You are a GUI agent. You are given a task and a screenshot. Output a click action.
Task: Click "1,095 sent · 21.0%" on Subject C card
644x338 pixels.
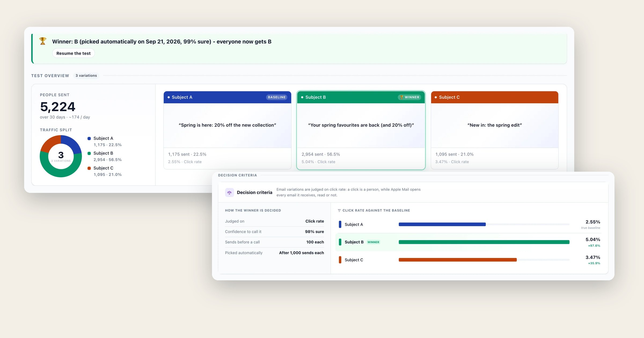454,154
